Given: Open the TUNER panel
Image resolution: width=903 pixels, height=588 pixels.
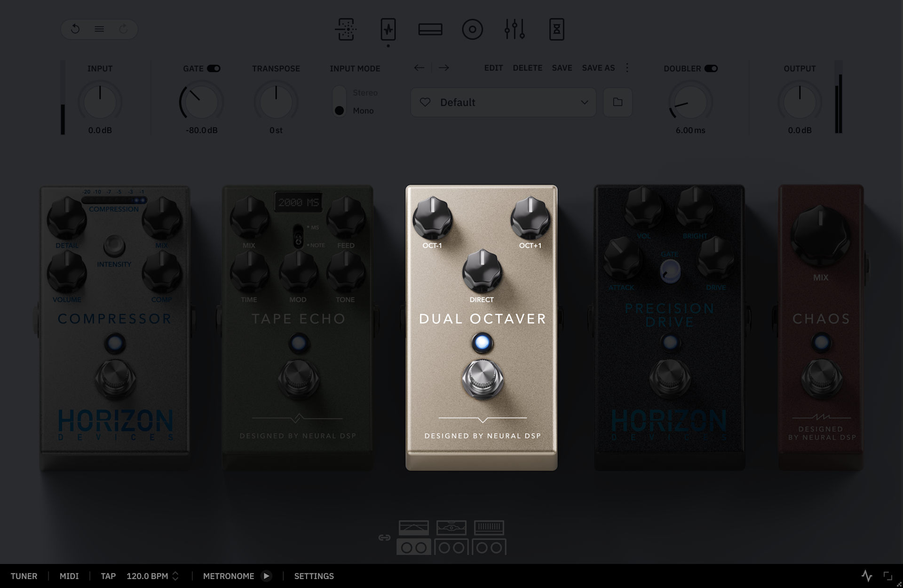Looking at the screenshot, I should 24,576.
